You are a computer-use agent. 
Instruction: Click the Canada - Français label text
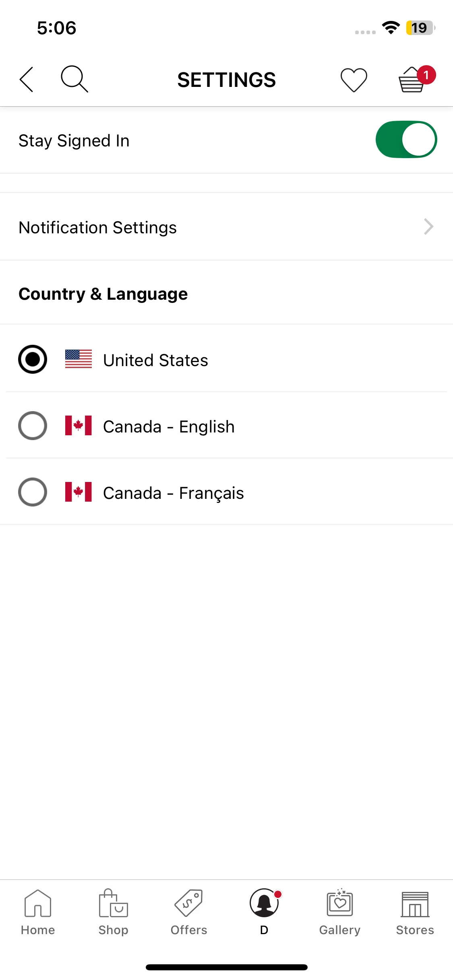pyautogui.click(x=174, y=493)
